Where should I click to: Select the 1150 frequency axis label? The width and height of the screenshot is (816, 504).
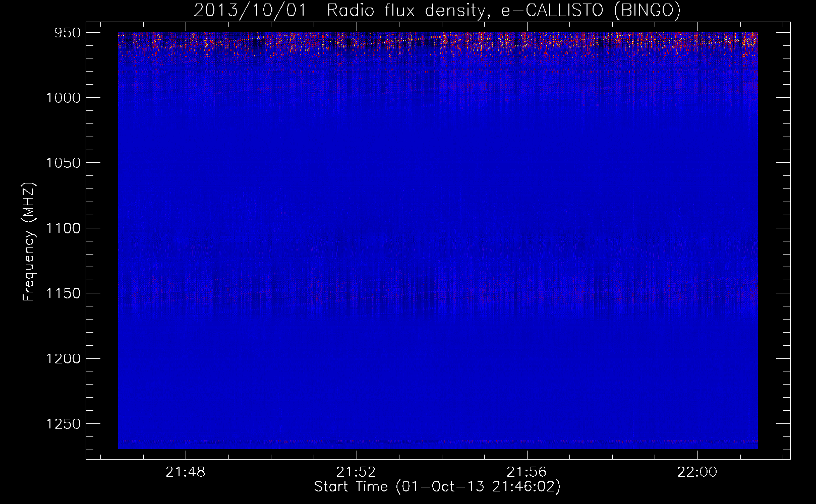[64, 293]
